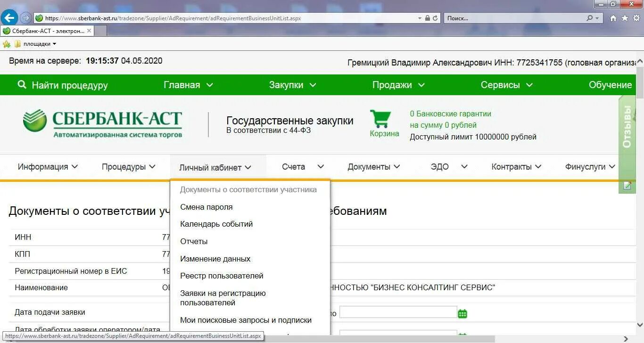
Task: Select Заявки на регистрацию пользователей
Action: (x=223, y=298)
